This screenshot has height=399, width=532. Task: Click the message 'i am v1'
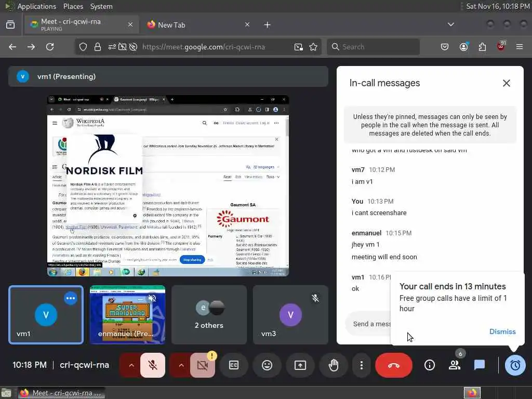pyautogui.click(x=362, y=181)
